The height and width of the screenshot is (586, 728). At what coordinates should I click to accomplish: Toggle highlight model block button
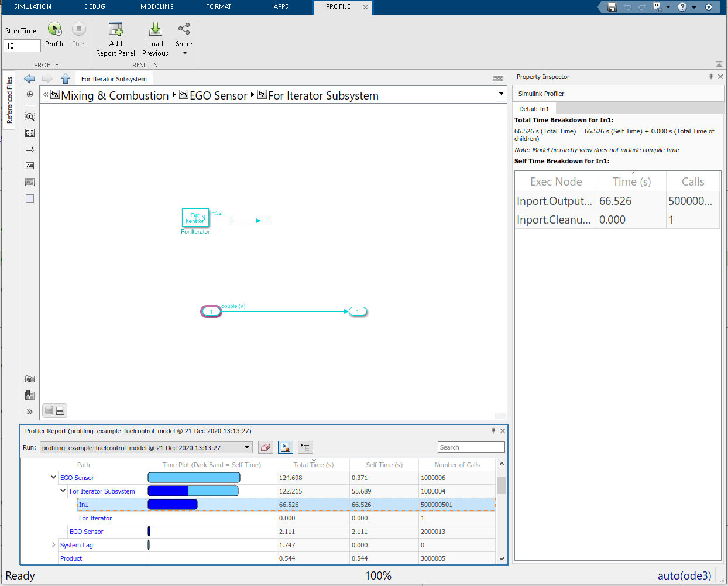286,447
